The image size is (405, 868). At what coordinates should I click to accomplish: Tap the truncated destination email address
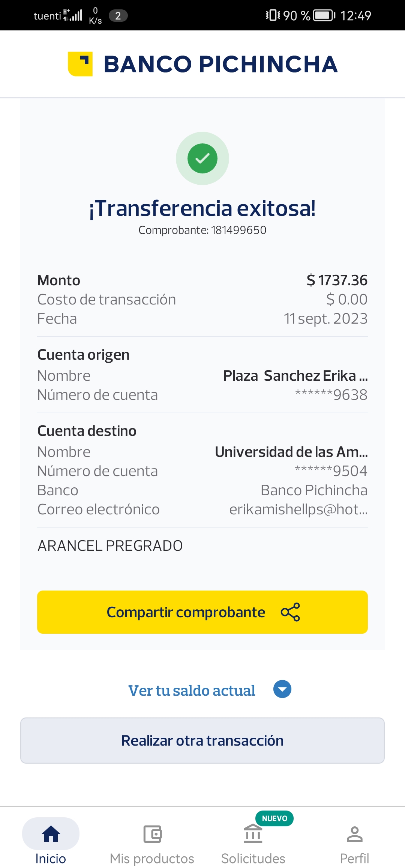point(298,509)
